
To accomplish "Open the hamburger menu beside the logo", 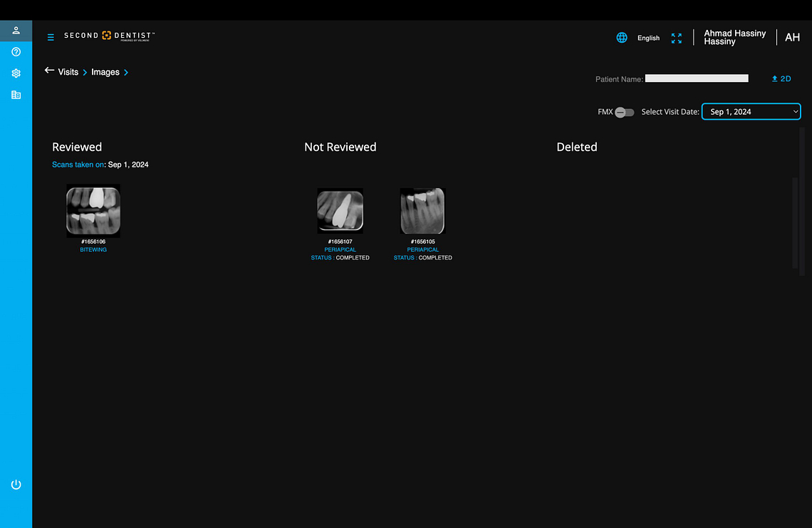I will (x=50, y=37).
